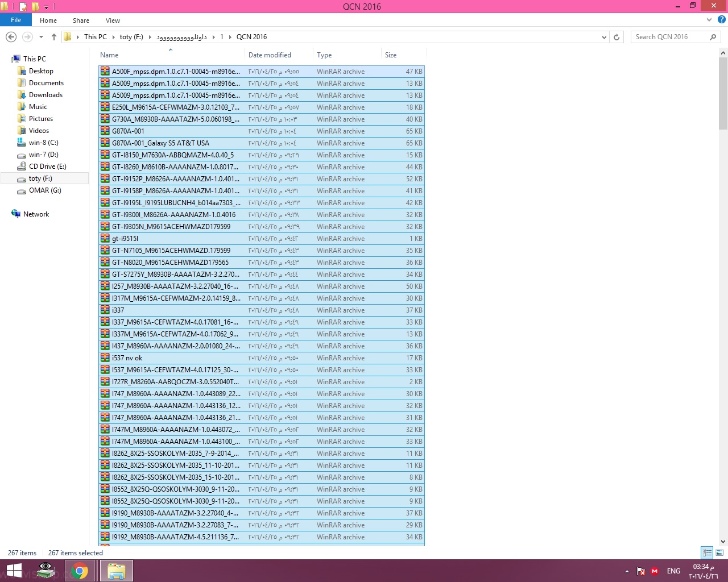This screenshot has width=728, height=582.
Task: Select file GT-N7105_M9615ACEHWMAZD.179599
Action: point(262,251)
